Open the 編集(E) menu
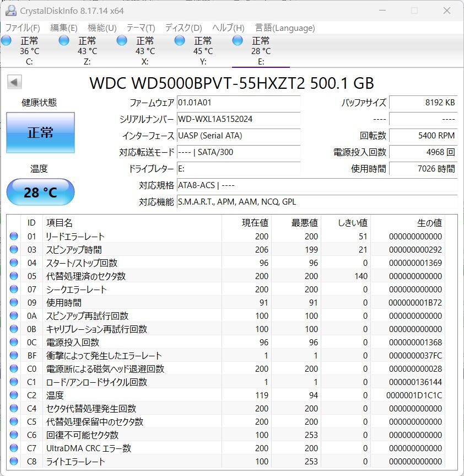This screenshot has height=476, width=464. click(64, 28)
